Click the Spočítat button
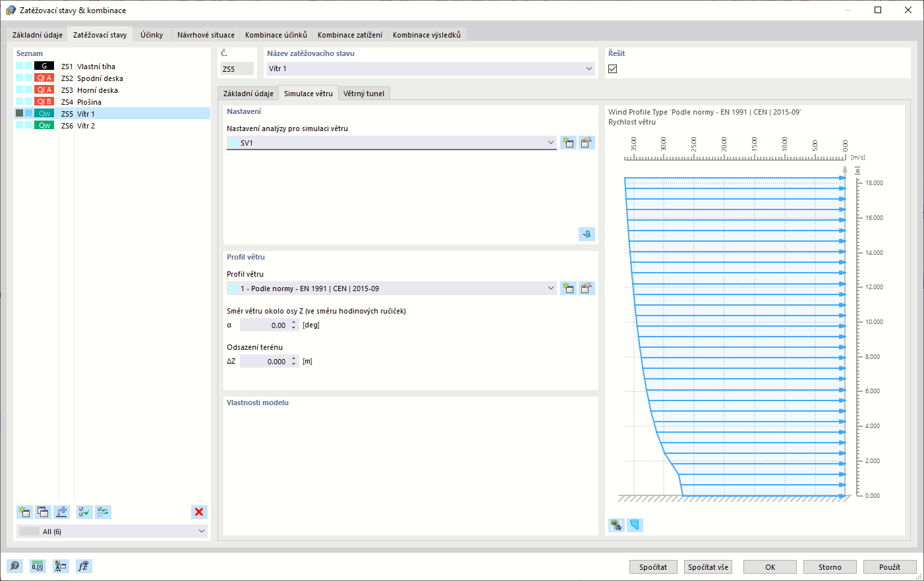The image size is (924, 581). tap(653, 567)
